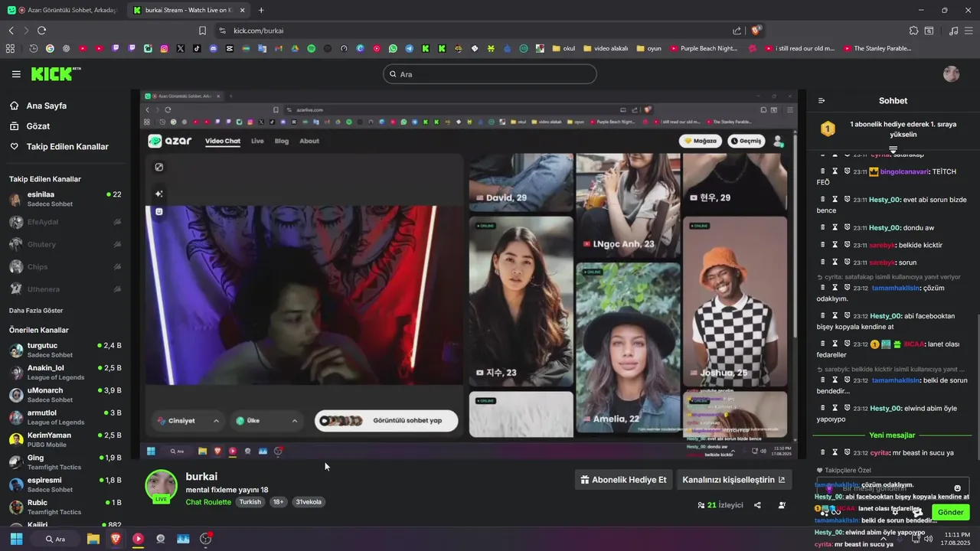The width and height of the screenshot is (980, 551).
Task: Click Kanalınızı kişiselleştirin button
Action: coord(733,480)
